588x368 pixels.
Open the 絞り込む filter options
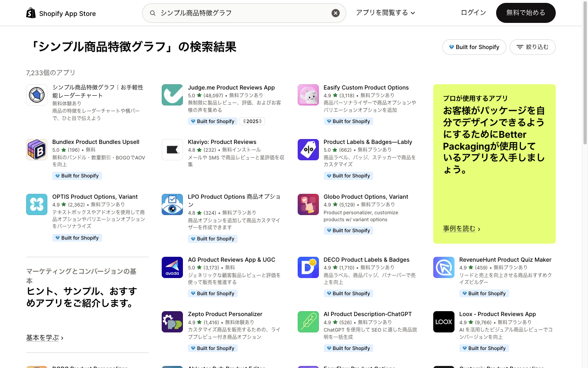tap(532, 47)
